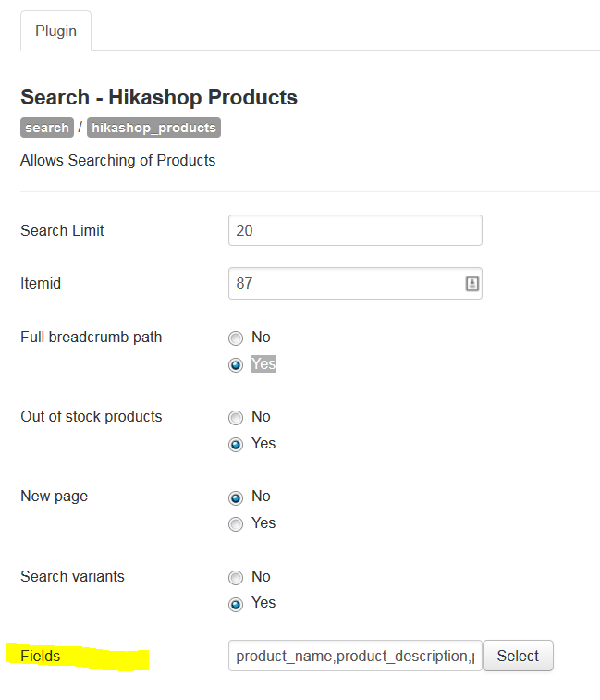Click the 'Search - Hikashop Products' heading

point(159,97)
